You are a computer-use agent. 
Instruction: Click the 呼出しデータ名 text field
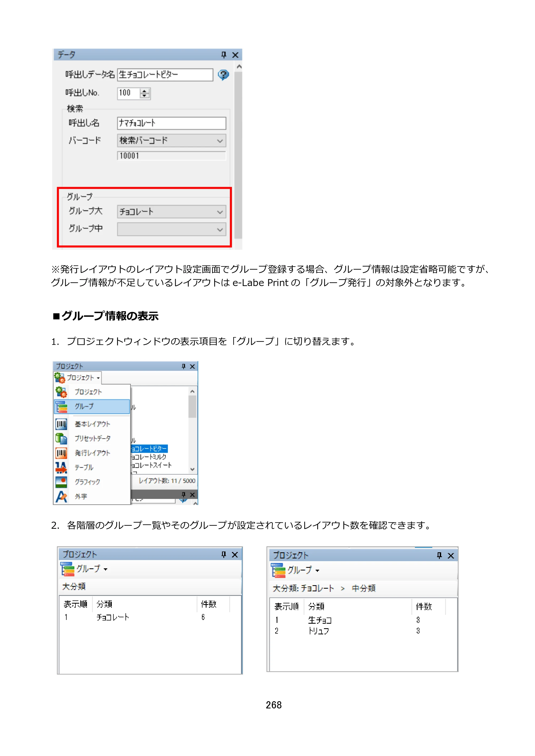(x=165, y=75)
